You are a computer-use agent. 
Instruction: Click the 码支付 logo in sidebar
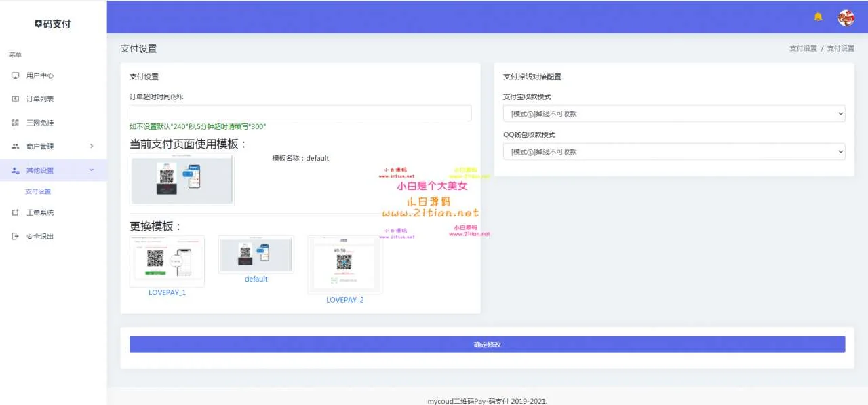pos(53,24)
